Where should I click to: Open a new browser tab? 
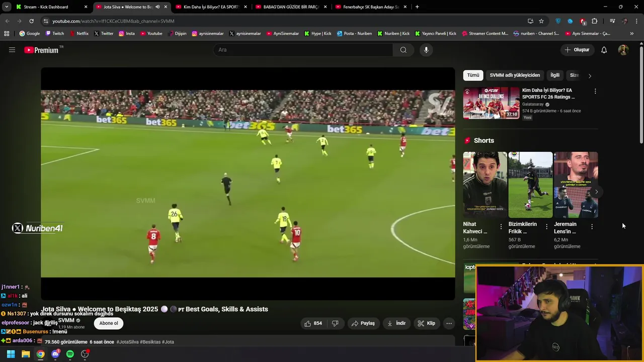(x=417, y=7)
